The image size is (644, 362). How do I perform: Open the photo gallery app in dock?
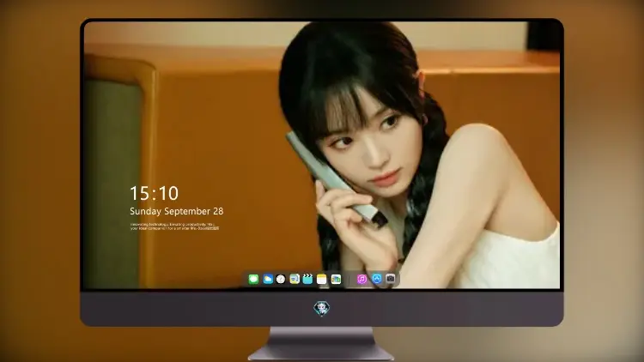[x=336, y=280]
